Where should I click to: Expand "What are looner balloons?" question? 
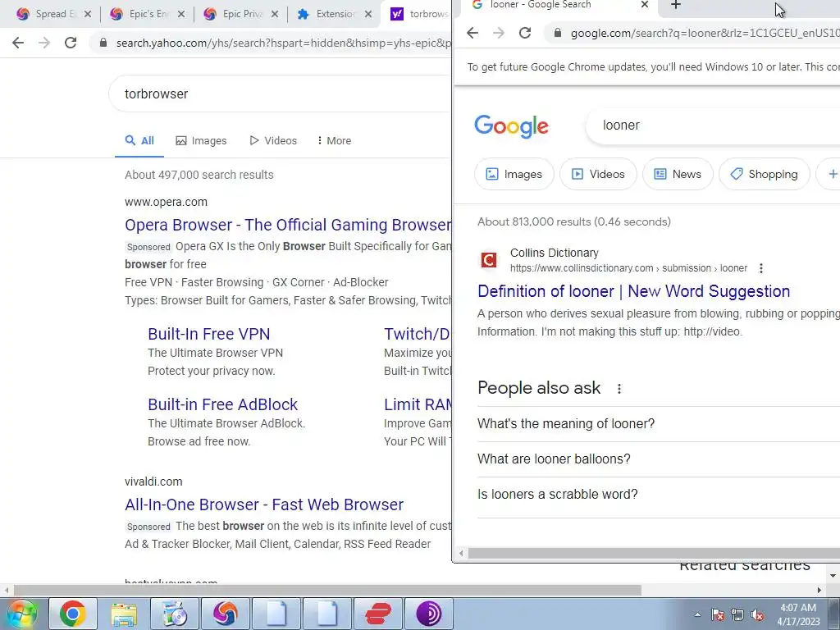coord(659,459)
